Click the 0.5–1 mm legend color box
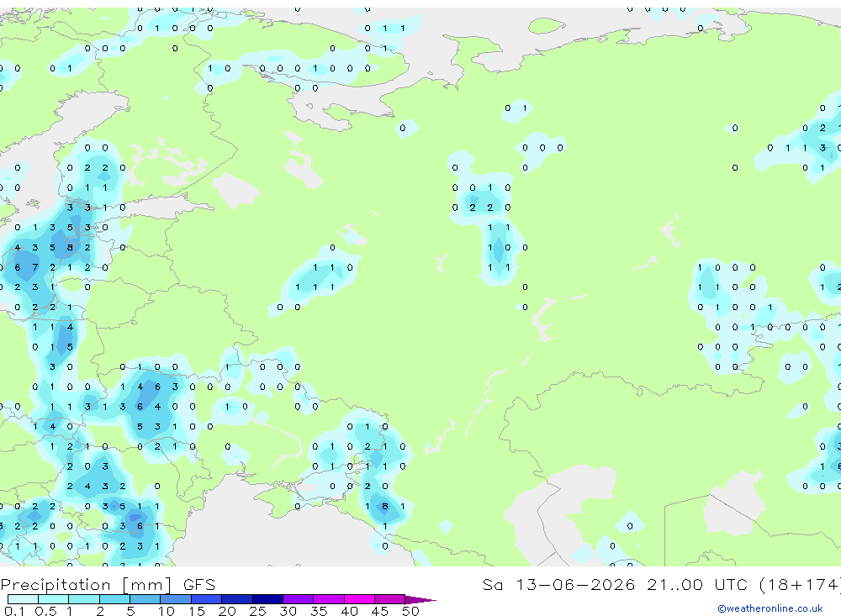 click(x=54, y=599)
